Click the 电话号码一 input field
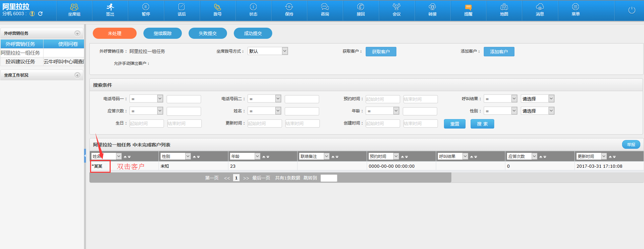The image size is (644, 249). (x=184, y=99)
